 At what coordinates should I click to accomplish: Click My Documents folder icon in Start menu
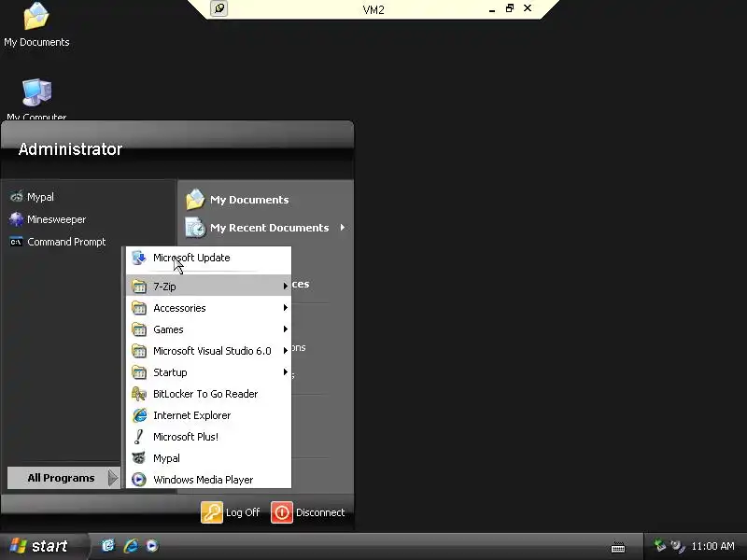coord(195,200)
